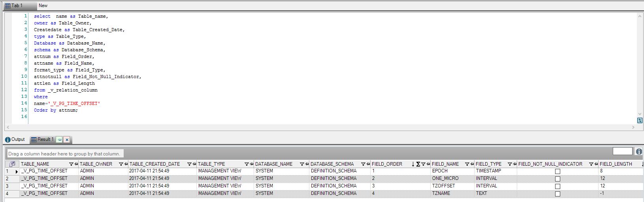Image resolution: width=644 pixels, height=202 pixels.
Task: Click the pin icon on TABLE_OWNER column
Action: 126,164
